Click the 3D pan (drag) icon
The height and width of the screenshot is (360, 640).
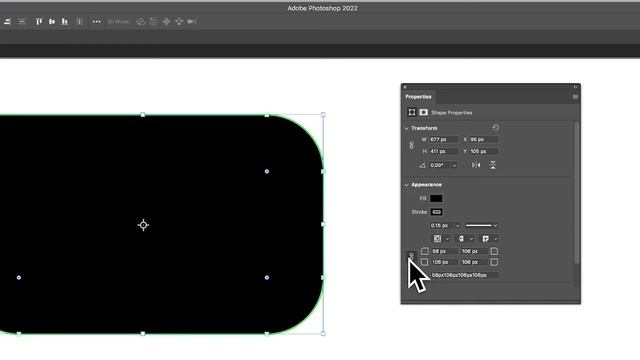coord(166,22)
